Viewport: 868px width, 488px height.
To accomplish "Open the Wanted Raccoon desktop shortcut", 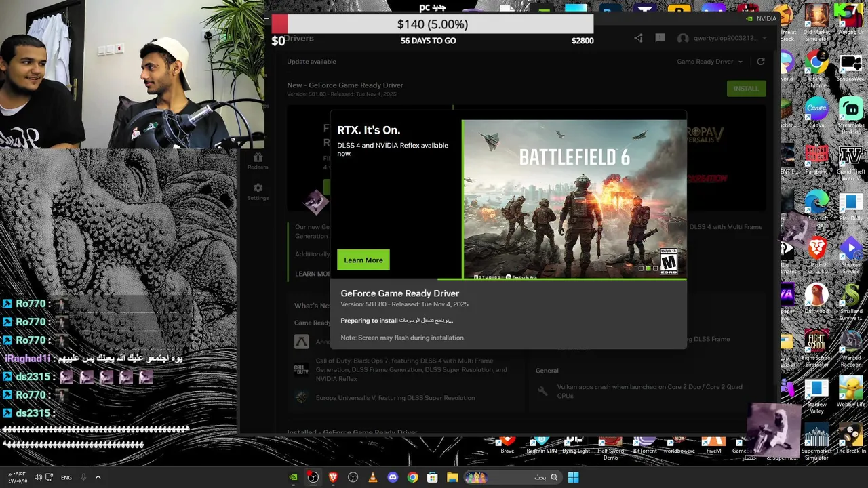I will tap(850, 349).
